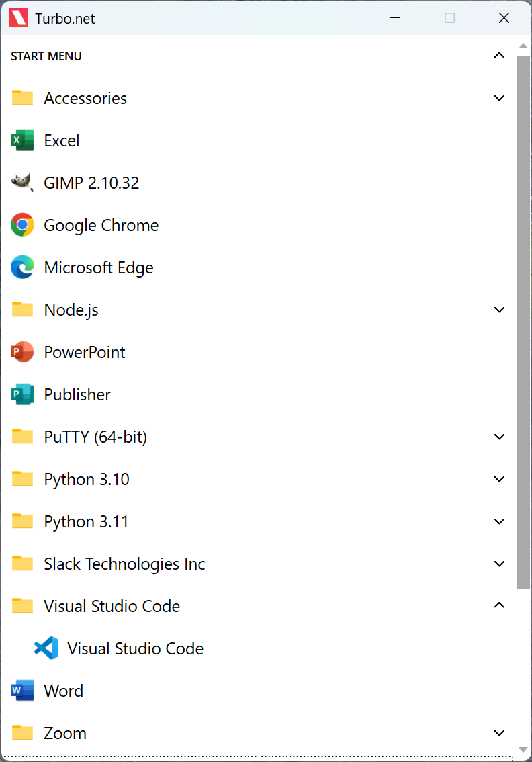
Task: Select the Slack Technologies Inc label
Action: click(x=124, y=564)
